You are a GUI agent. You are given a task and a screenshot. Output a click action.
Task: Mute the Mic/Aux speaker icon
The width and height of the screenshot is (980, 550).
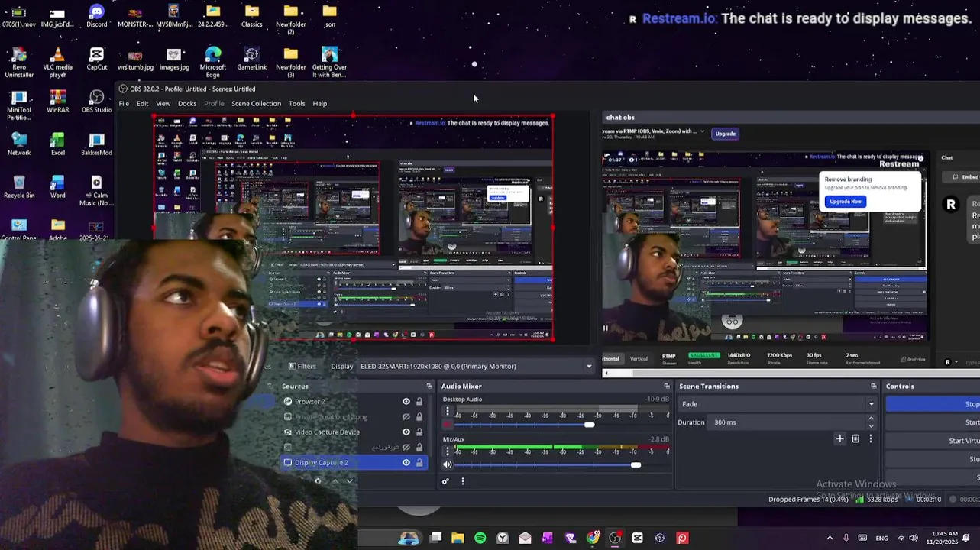tap(448, 464)
